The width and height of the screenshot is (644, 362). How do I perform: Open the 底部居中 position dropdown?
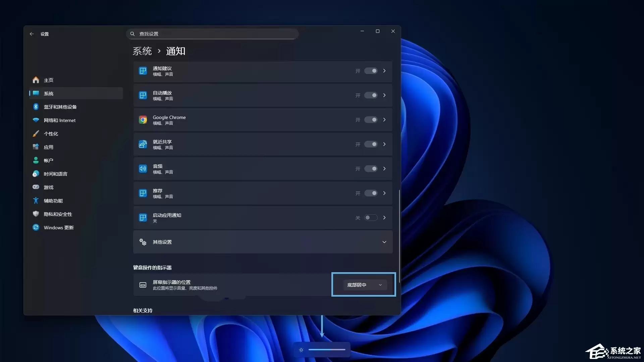tap(364, 285)
